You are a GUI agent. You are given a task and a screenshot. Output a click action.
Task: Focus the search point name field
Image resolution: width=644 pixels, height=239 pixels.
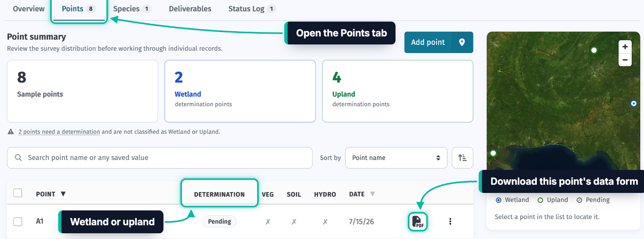coord(160,158)
